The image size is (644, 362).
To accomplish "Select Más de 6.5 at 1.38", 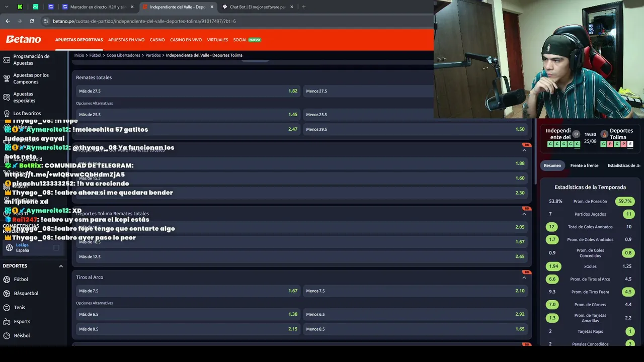I will click(x=188, y=314).
